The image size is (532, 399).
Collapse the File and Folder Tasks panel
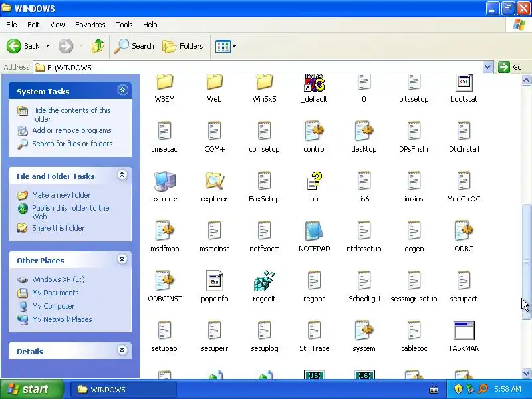(x=122, y=175)
